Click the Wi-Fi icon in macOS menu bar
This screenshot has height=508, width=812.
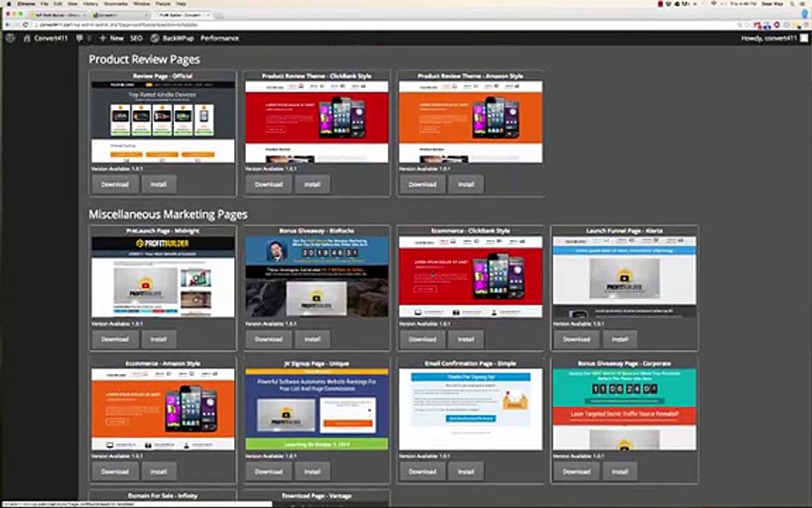[714, 4]
